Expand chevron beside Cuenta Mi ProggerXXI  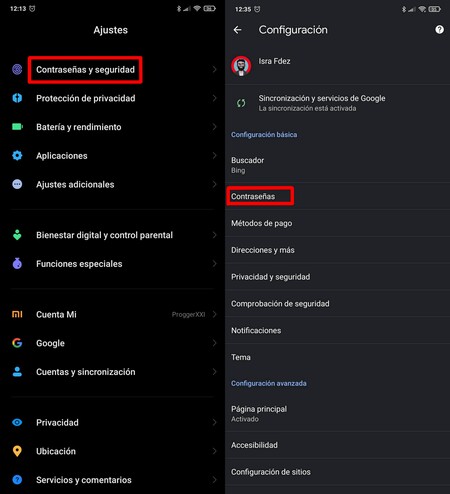coord(214,314)
